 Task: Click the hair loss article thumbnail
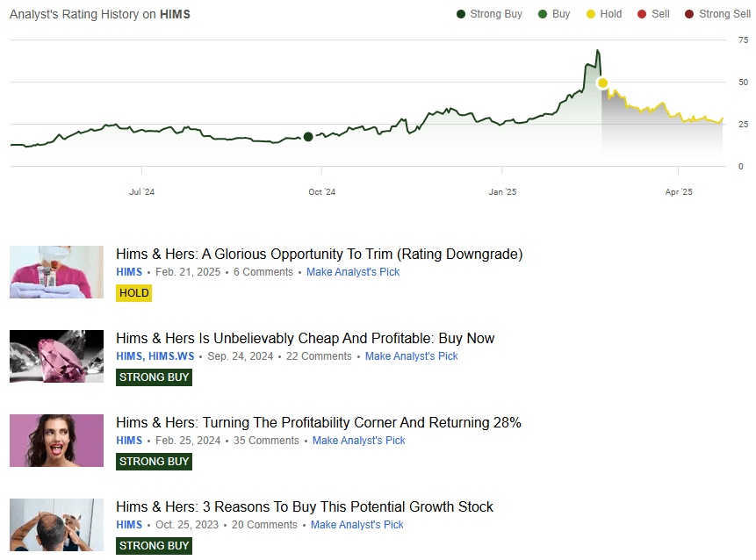pyautogui.click(x=56, y=524)
